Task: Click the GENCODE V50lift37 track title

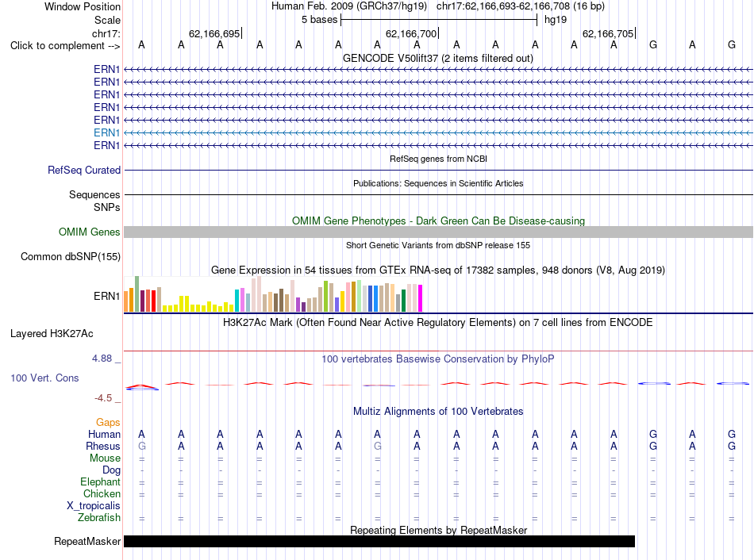Action: pos(438,59)
